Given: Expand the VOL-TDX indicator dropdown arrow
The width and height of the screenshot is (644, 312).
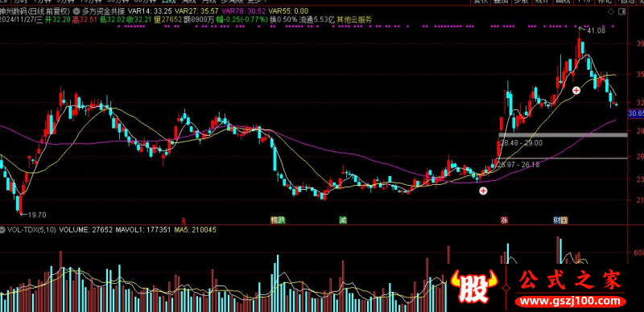Looking at the screenshot, I should [x=3, y=230].
